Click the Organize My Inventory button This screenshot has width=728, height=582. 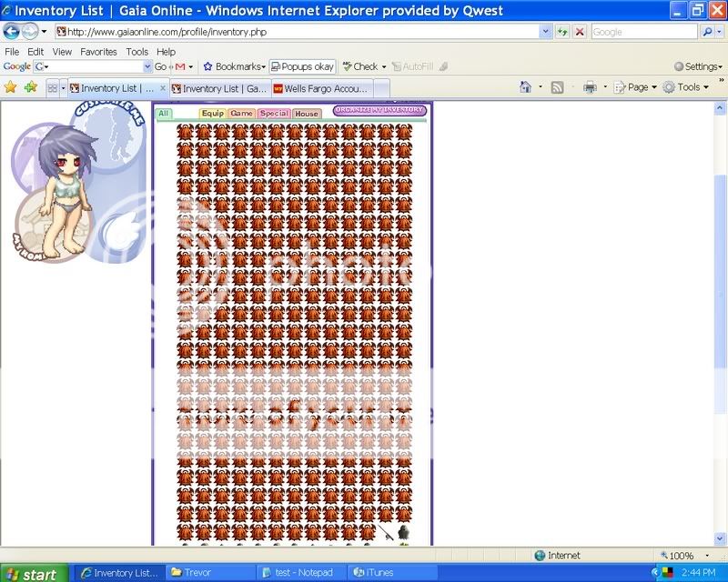pyautogui.click(x=379, y=110)
